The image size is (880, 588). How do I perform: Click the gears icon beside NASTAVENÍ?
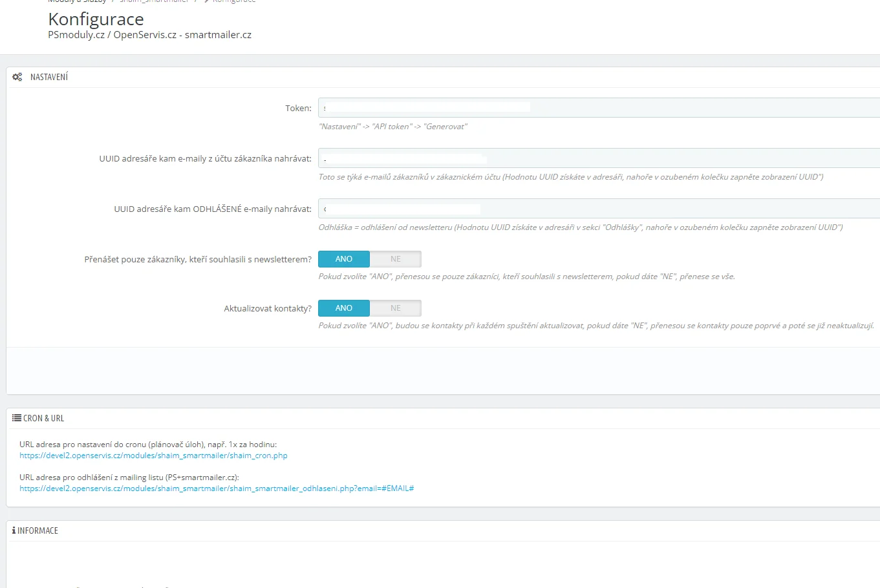(x=17, y=77)
